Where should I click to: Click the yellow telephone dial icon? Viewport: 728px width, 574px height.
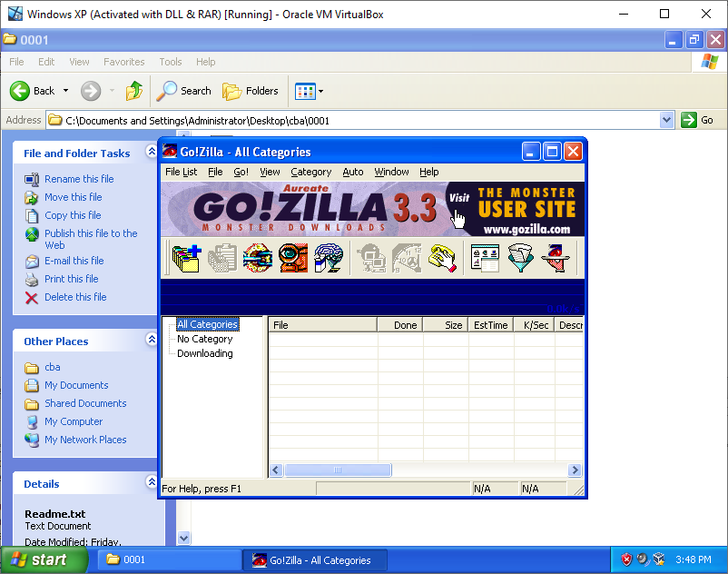(442, 258)
